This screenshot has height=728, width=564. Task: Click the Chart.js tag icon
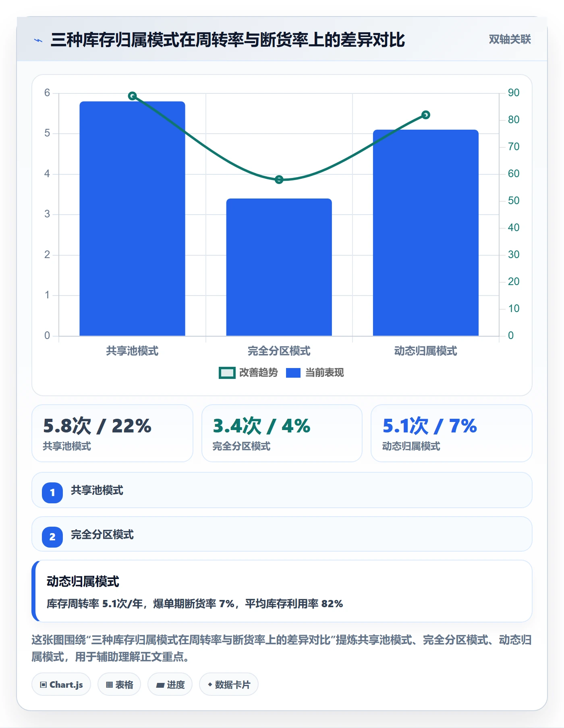coord(44,685)
